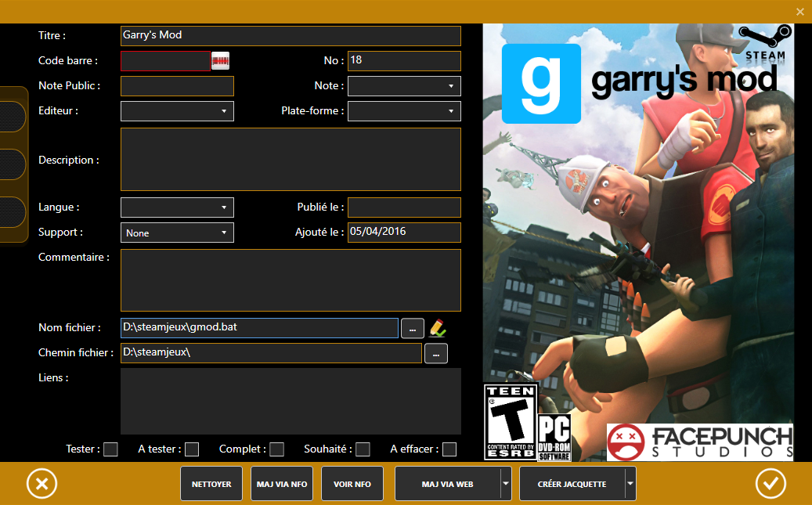Focus the Titre field with Garry's Mod
812x505 pixels.
click(291, 36)
